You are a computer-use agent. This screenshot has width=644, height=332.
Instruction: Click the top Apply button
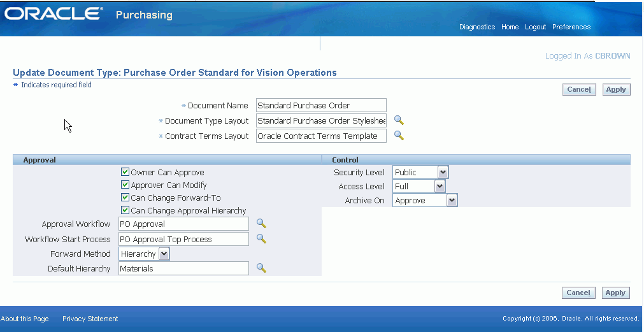pyautogui.click(x=616, y=89)
